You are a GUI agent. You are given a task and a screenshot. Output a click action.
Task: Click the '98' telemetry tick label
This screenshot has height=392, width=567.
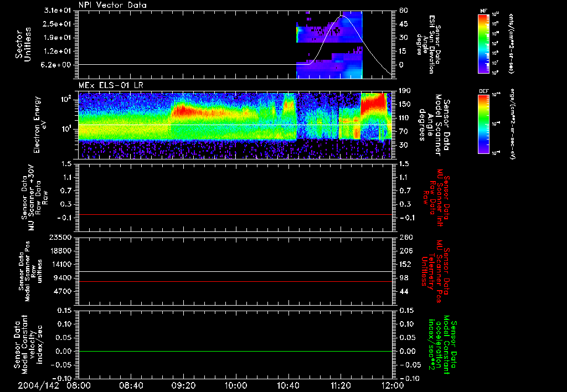404,278
